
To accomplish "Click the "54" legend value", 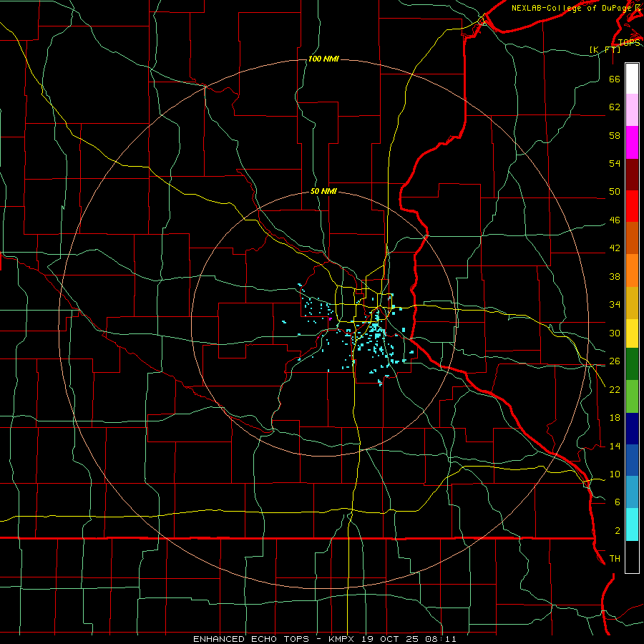I will tap(615, 163).
